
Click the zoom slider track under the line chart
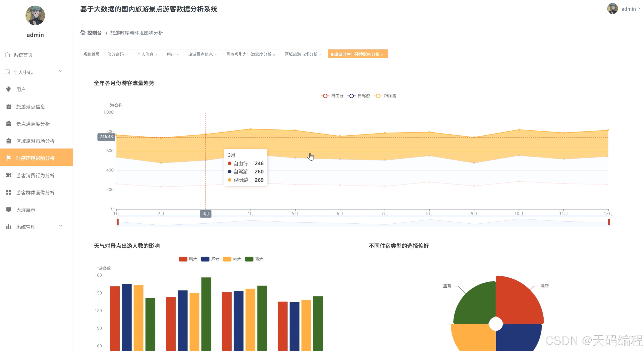[363, 222]
